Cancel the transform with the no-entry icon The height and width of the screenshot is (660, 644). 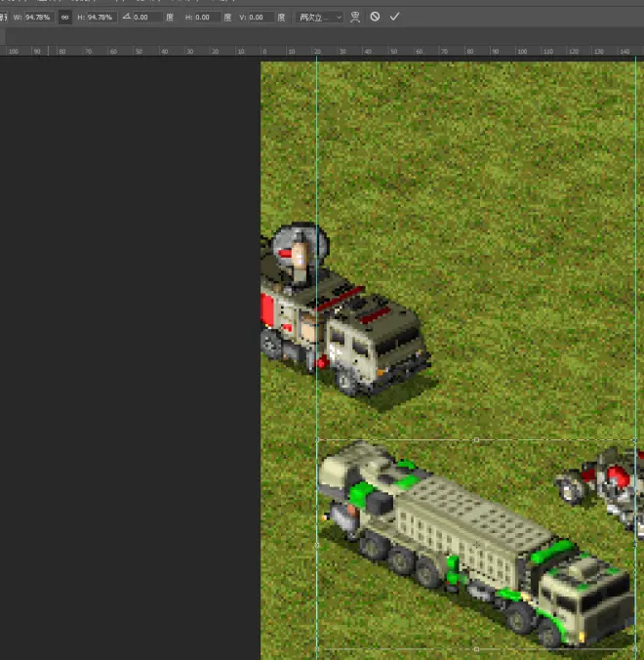pos(375,17)
